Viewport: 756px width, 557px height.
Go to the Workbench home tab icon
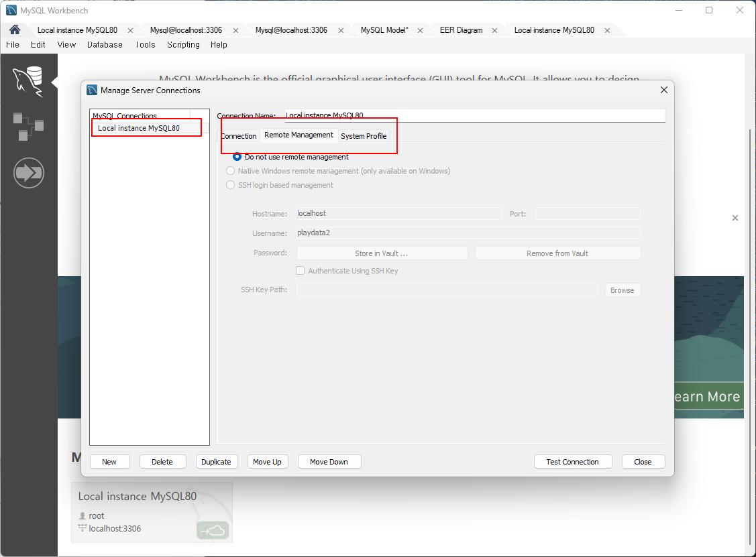(15, 30)
